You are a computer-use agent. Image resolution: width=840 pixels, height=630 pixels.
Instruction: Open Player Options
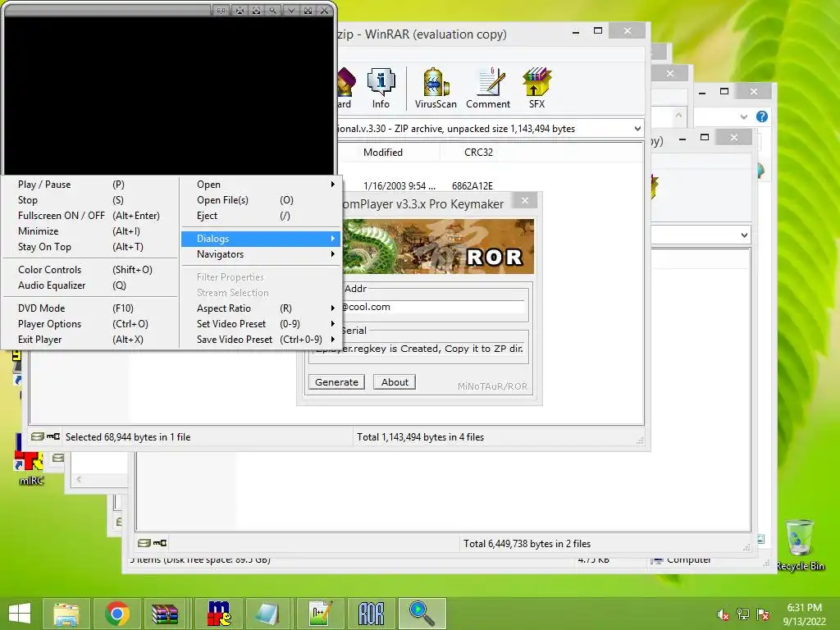point(90,324)
